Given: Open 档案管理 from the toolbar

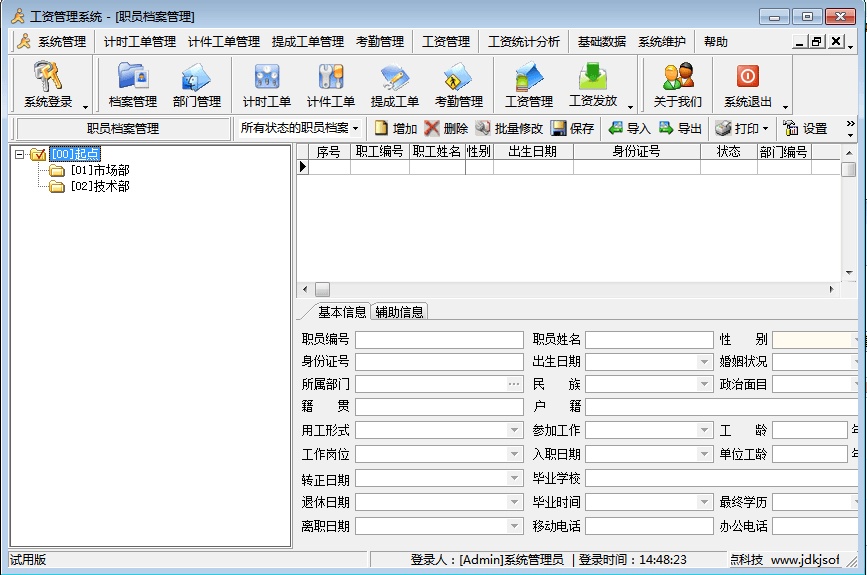Looking at the screenshot, I should 132,78.
